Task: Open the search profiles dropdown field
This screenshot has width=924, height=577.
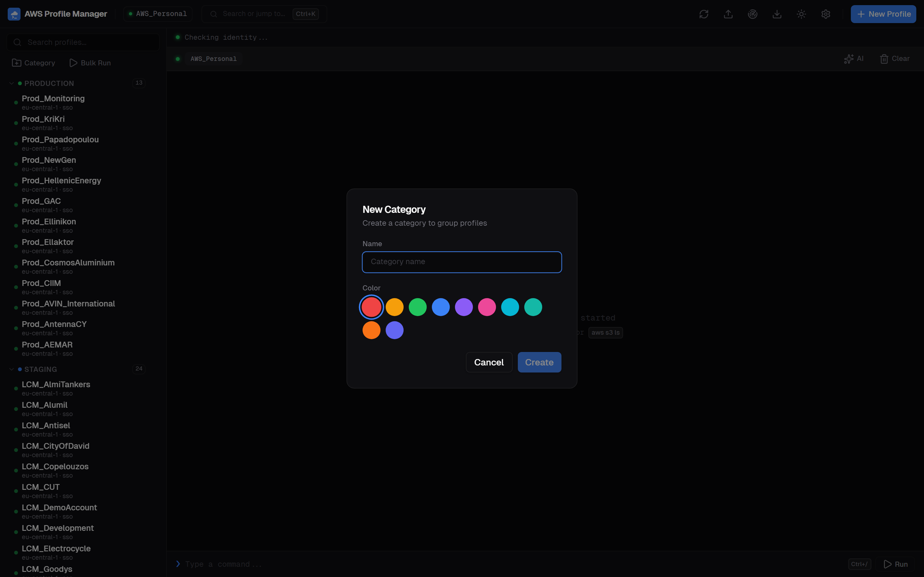Action: (x=82, y=42)
